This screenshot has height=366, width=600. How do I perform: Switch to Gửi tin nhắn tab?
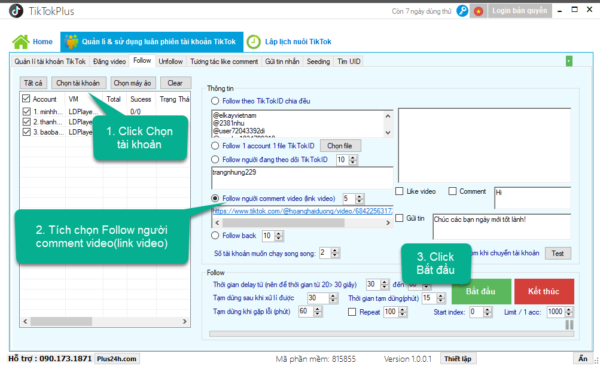pos(282,61)
